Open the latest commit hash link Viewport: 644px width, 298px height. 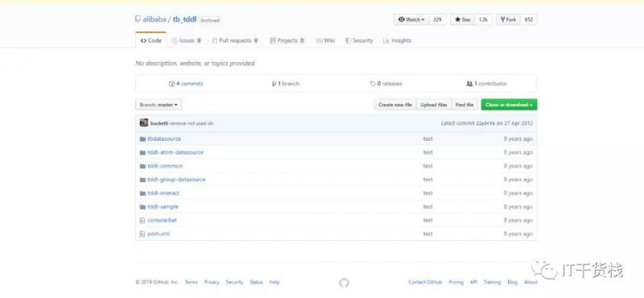(485, 123)
